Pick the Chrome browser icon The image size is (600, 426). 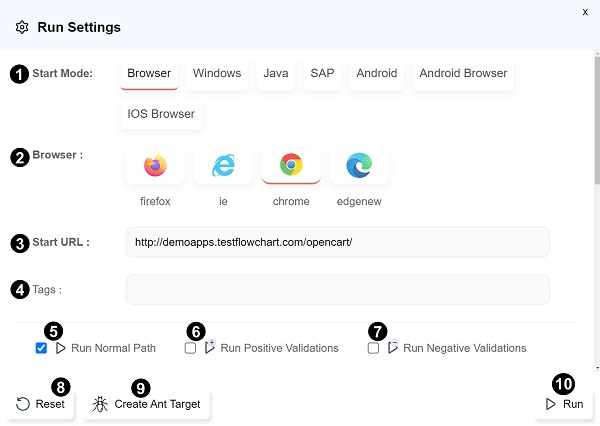point(291,166)
